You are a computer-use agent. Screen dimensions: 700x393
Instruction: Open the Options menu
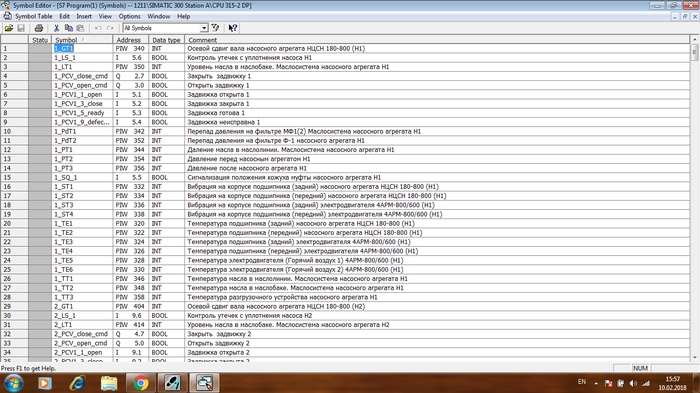[x=129, y=16]
